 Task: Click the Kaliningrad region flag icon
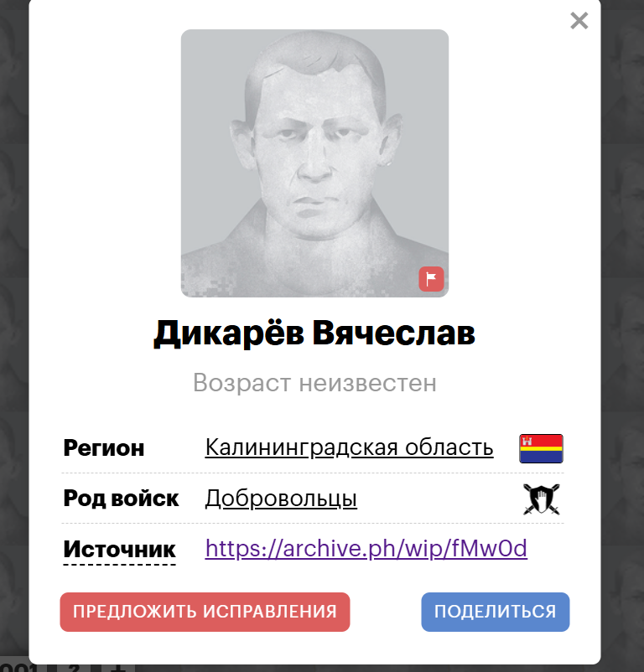(541, 448)
